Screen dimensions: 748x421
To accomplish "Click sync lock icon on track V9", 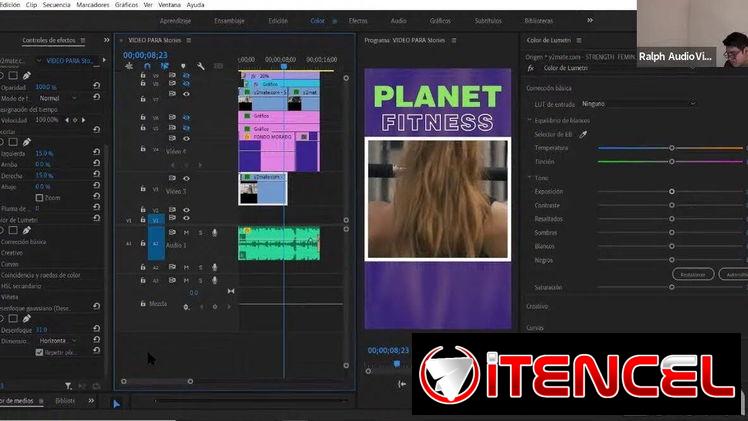I will (172, 75).
